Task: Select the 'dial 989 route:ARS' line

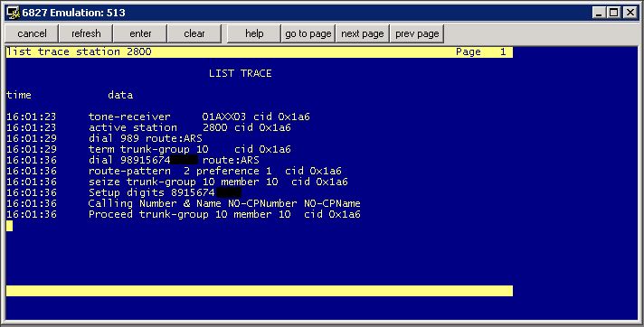Action: coord(105,138)
